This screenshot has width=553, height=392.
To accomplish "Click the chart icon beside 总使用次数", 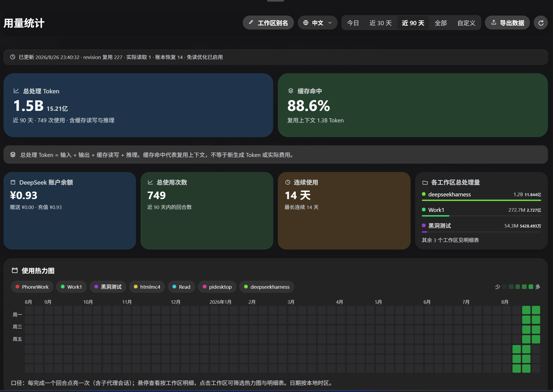I will pos(150,182).
